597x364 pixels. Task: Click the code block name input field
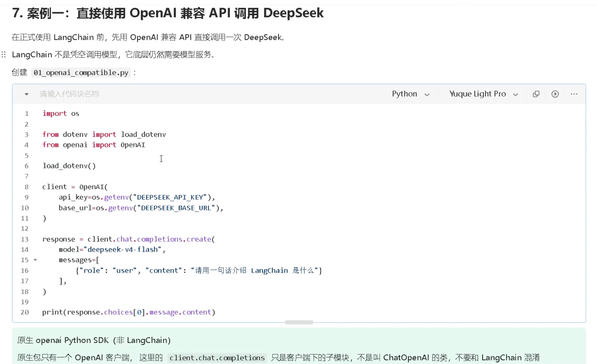coord(69,94)
